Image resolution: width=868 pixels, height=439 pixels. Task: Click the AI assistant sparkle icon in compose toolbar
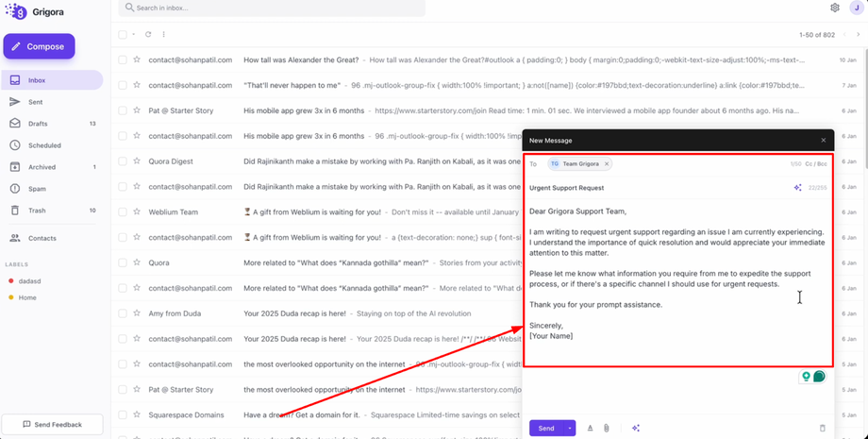pyautogui.click(x=636, y=428)
